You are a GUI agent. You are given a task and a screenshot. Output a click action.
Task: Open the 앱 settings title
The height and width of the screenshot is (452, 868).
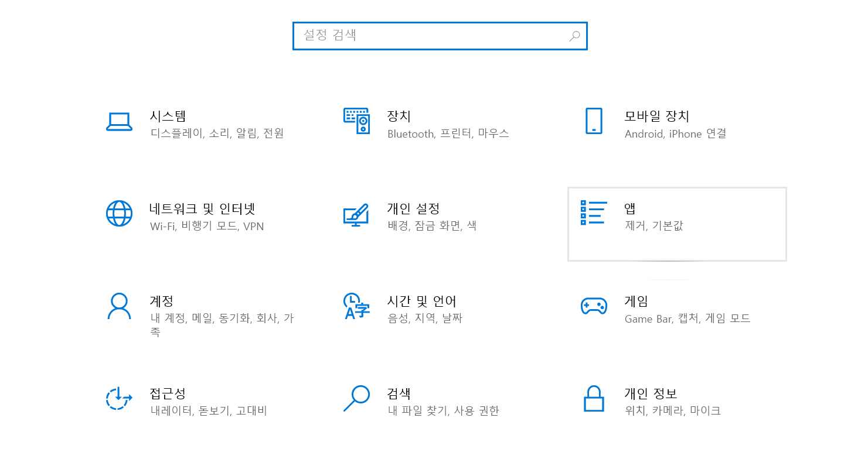click(x=630, y=208)
